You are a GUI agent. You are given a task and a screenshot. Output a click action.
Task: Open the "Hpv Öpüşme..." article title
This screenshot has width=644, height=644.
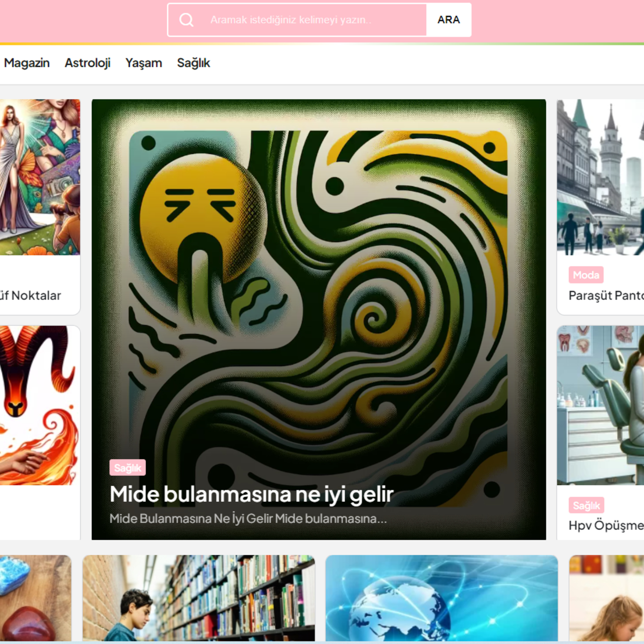[x=606, y=526]
